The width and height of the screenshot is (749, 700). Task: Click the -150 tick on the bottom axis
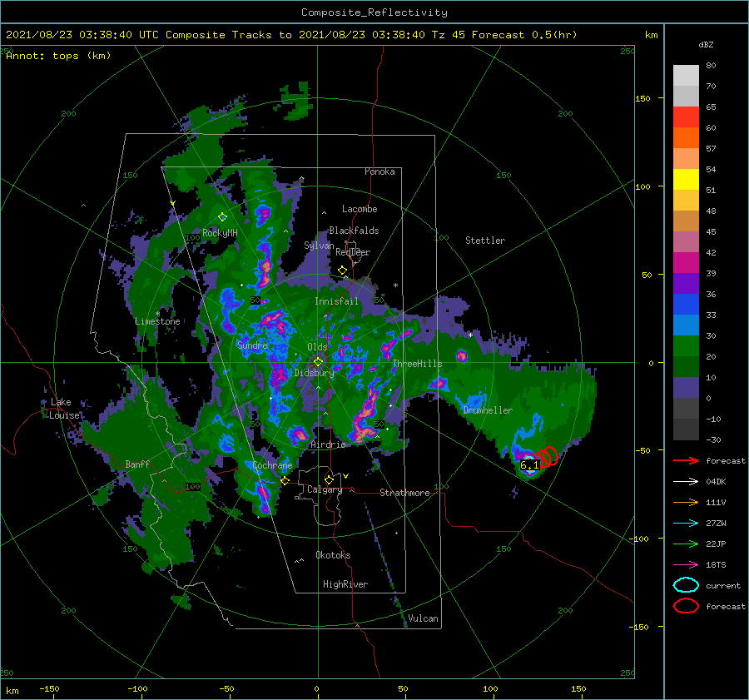tap(49, 688)
